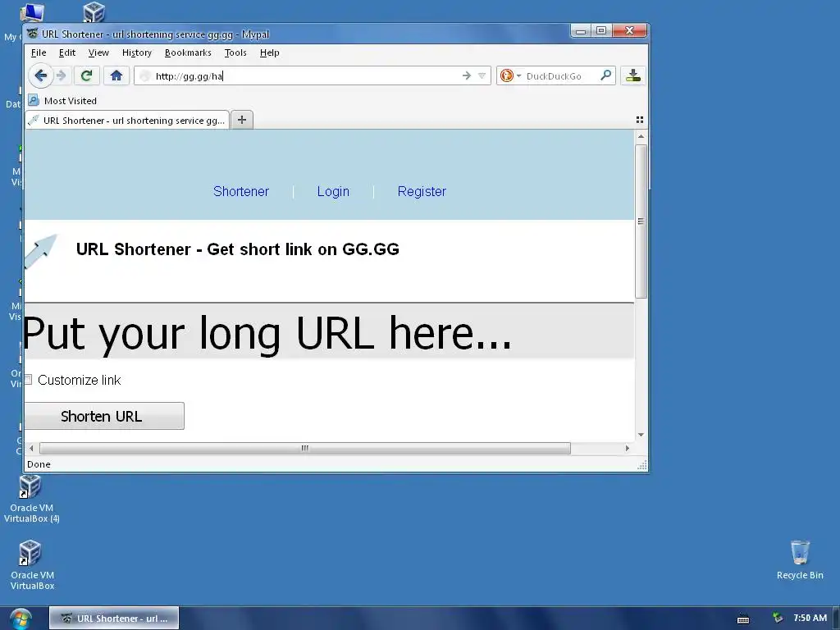Click the horizontal scrollbar thumb

[305, 448]
